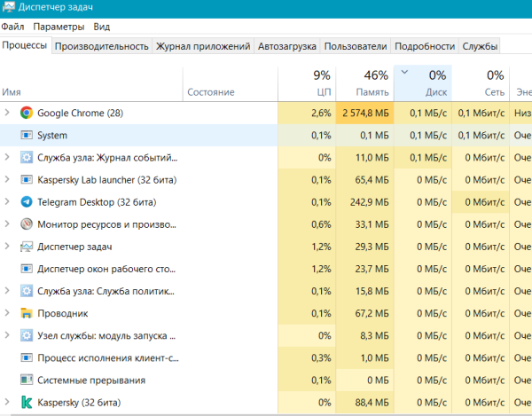Expand the Telegram Desktop process group

pos(8,202)
